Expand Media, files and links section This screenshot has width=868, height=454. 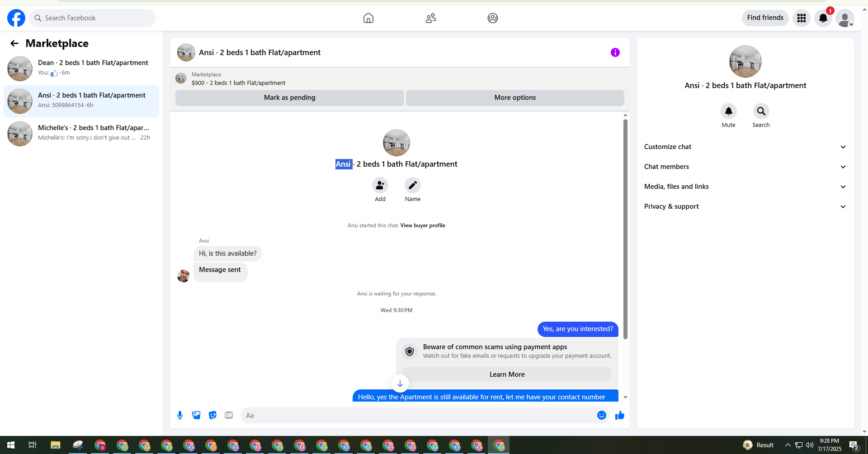click(745, 187)
